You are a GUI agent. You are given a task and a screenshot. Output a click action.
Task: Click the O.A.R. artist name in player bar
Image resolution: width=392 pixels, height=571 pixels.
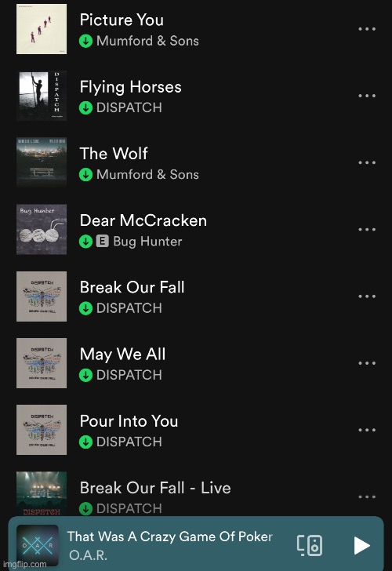point(88,555)
